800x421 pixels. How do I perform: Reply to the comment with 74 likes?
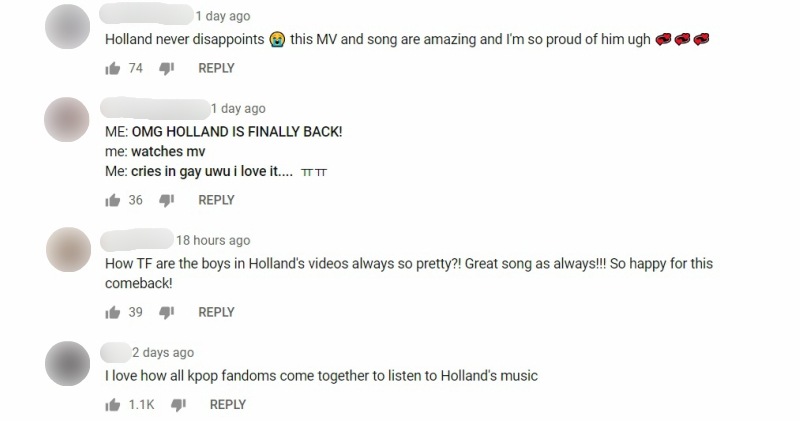pos(216,68)
